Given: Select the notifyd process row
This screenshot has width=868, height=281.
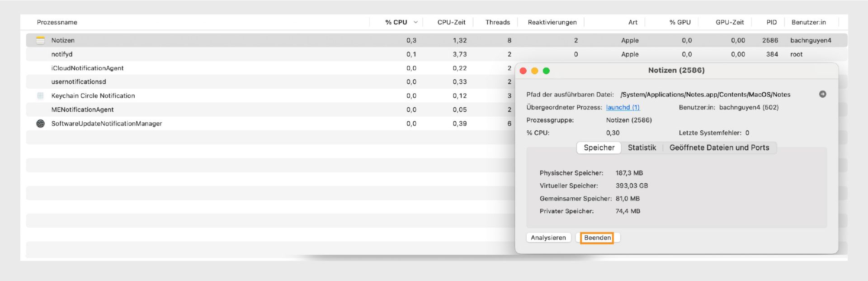Looking at the screenshot, I should point(436,54).
